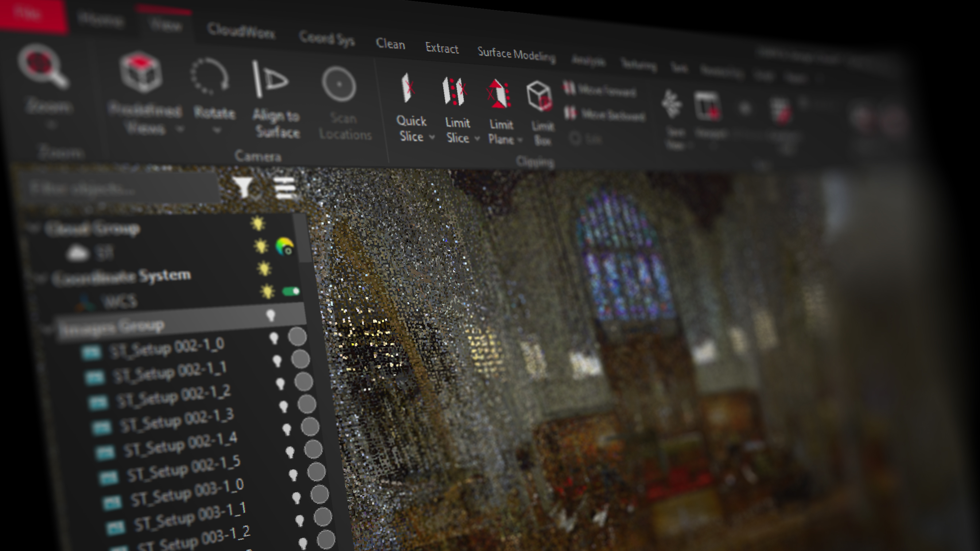The image size is (980, 551).
Task: Click the funnel filter icon
Action: pyautogui.click(x=243, y=187)
